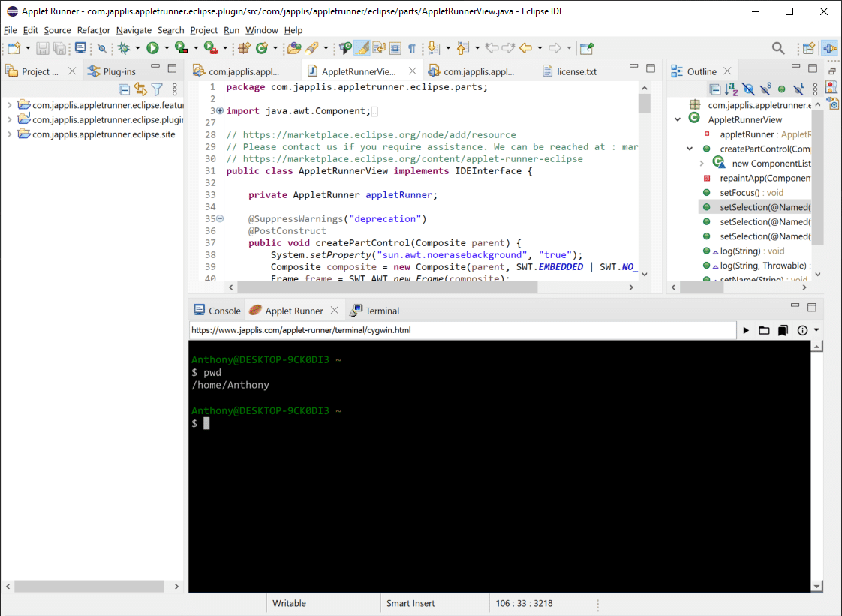Click the Outline vertical scrollbar thumb
The image size is (842, 616).
coord(817,177)
